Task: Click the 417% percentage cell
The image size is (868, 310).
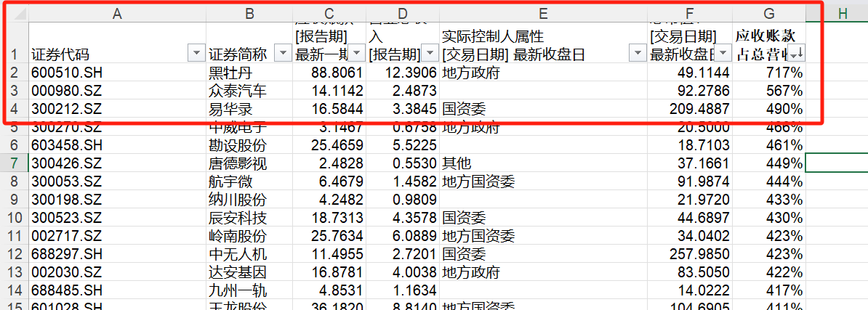Action: point(768,291)
